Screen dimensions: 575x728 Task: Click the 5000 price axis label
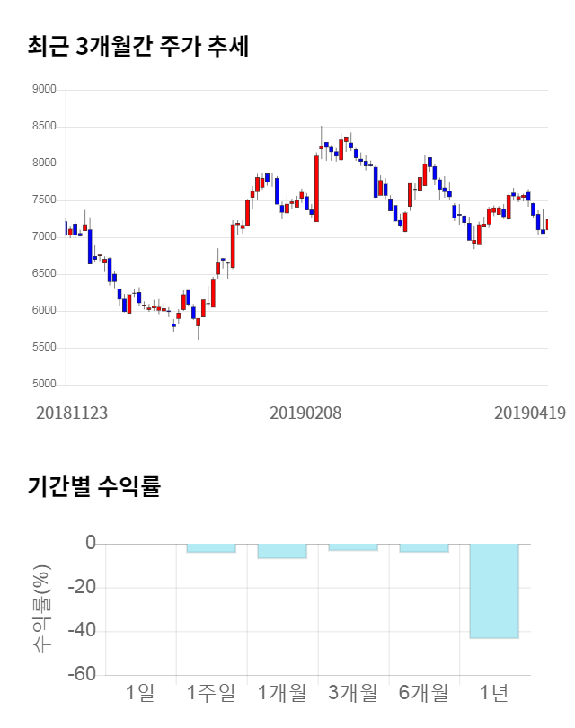pos(43,385)
